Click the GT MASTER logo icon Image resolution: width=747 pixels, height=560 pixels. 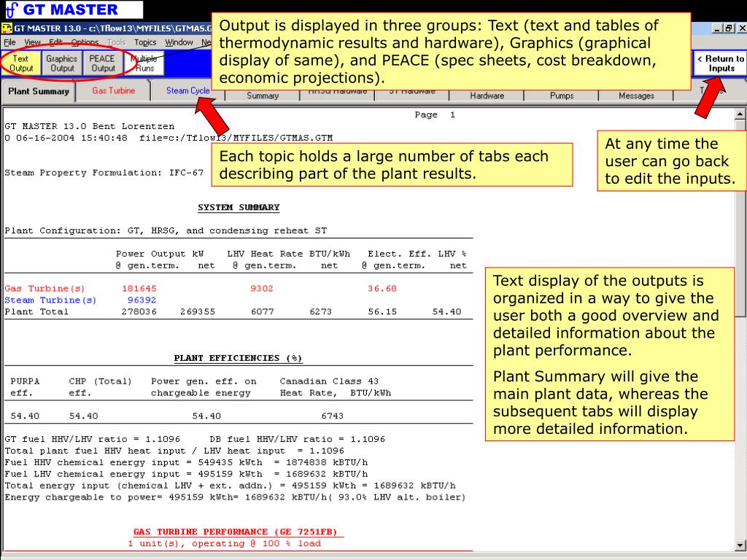[12, 9]
